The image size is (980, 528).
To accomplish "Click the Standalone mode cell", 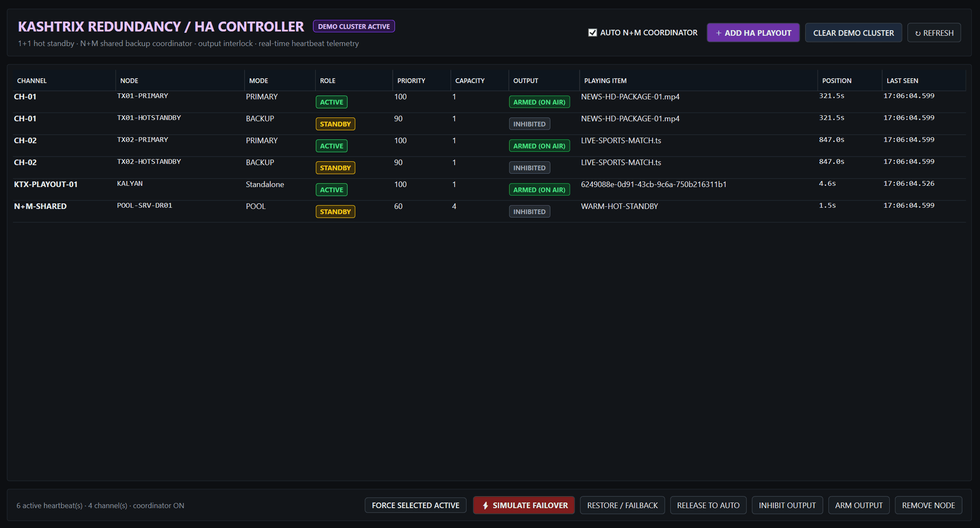I will coord(264,184).
